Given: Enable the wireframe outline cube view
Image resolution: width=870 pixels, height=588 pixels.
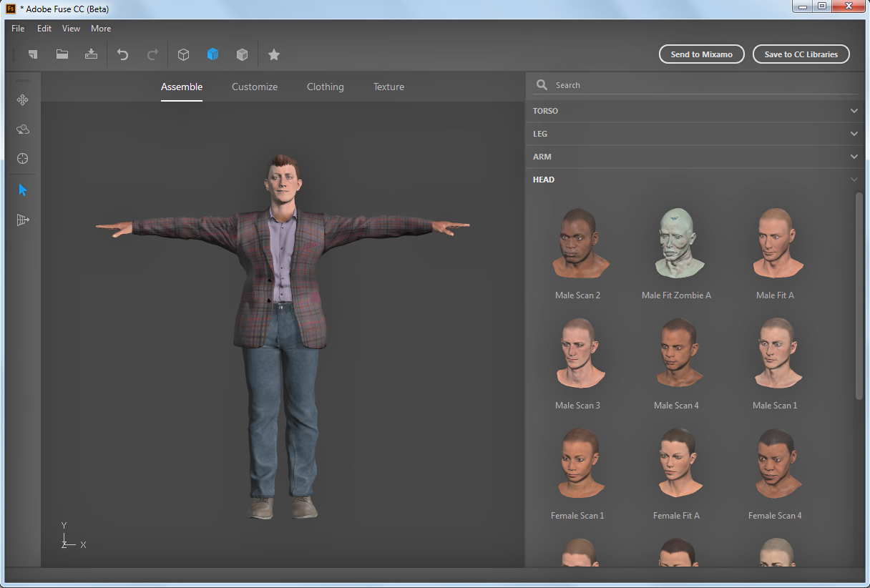Looking at the screenshot, I should tap(183, 54).
